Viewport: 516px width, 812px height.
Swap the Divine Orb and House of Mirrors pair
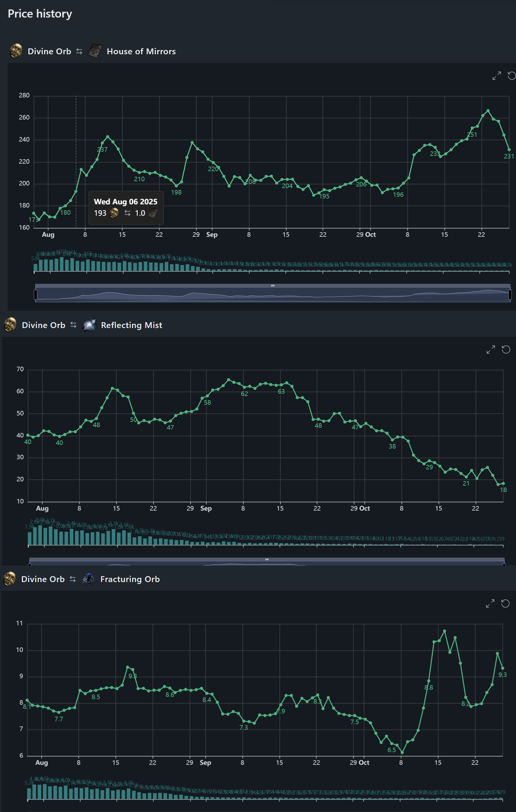[79, 51]
